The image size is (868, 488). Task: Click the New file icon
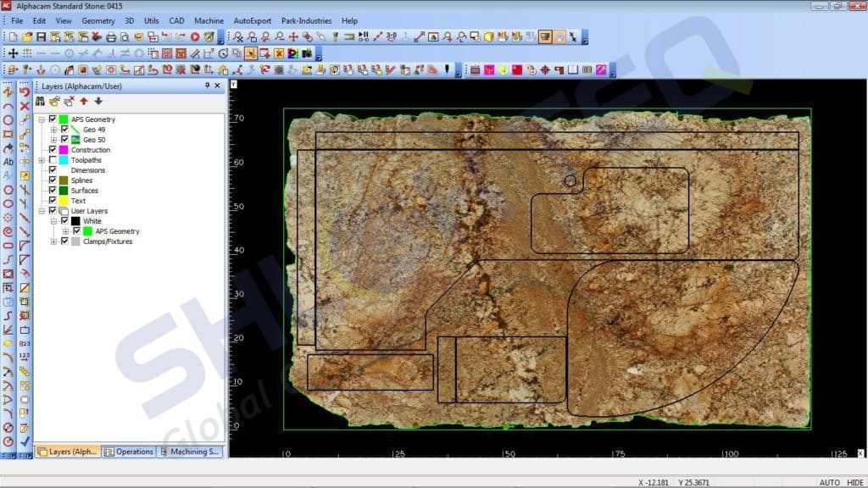click(x=13, y=37)
